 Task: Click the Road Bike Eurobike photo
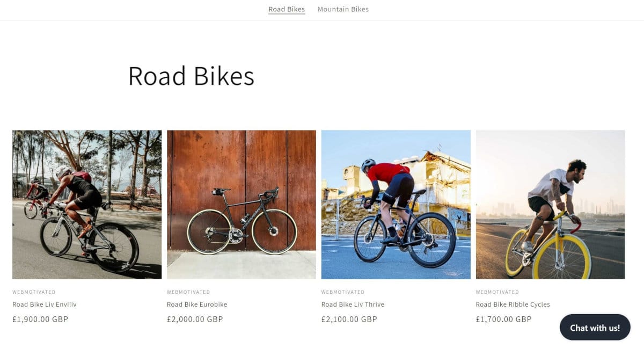(x=241, y=204)
